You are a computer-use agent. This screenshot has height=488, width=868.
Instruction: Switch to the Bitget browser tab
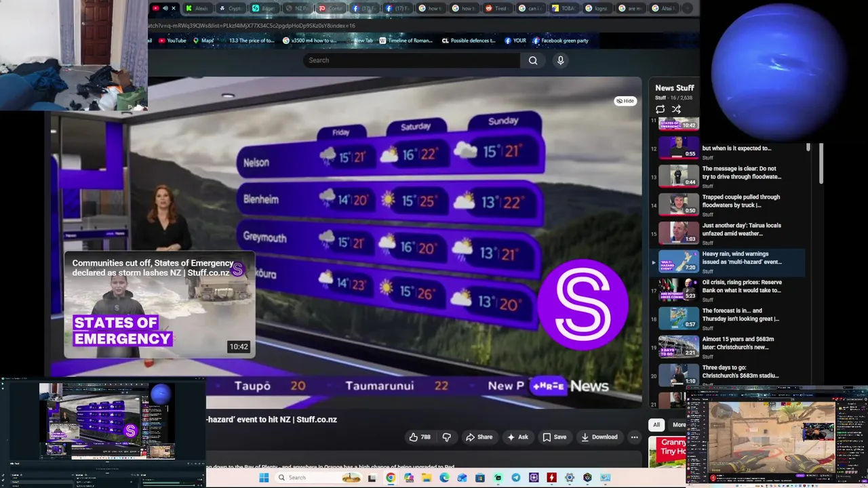(x=265, y=8)
